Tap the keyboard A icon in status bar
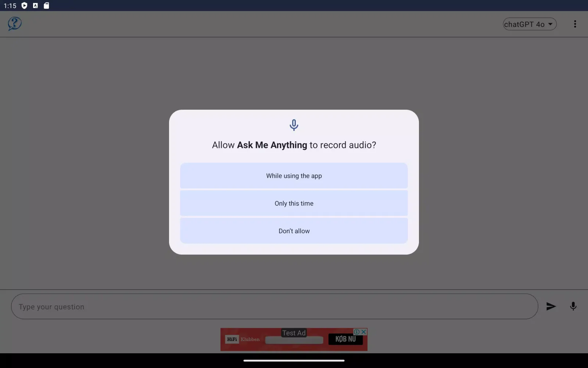Image resolution: width=588 pixels, height=368 pixels. pyautogui.click(x=35, y=6)
